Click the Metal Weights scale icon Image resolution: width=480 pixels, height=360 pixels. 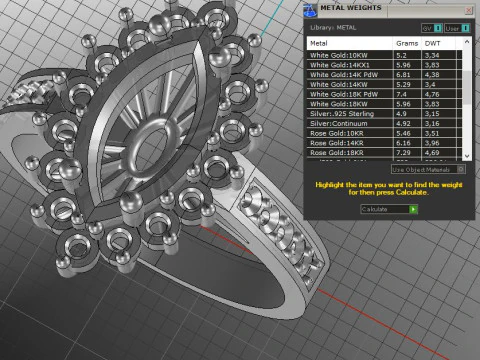click(x=310, y=10)
